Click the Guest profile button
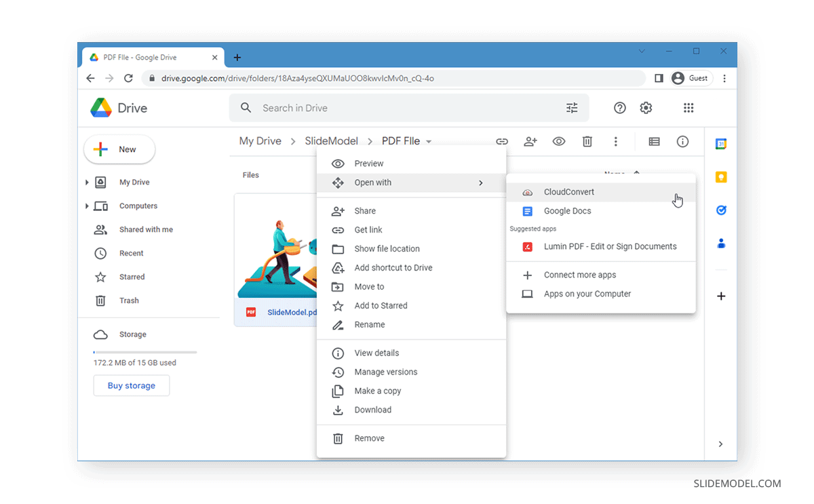This screenshot has height=504, width=814. click(x=690, y=79)
